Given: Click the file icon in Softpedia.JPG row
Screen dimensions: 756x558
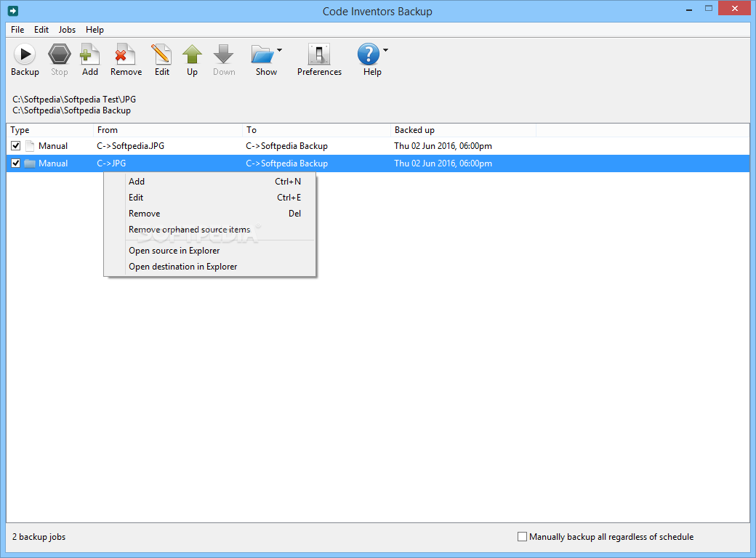Looking at the screenshot, I should [x=30, y=146].
